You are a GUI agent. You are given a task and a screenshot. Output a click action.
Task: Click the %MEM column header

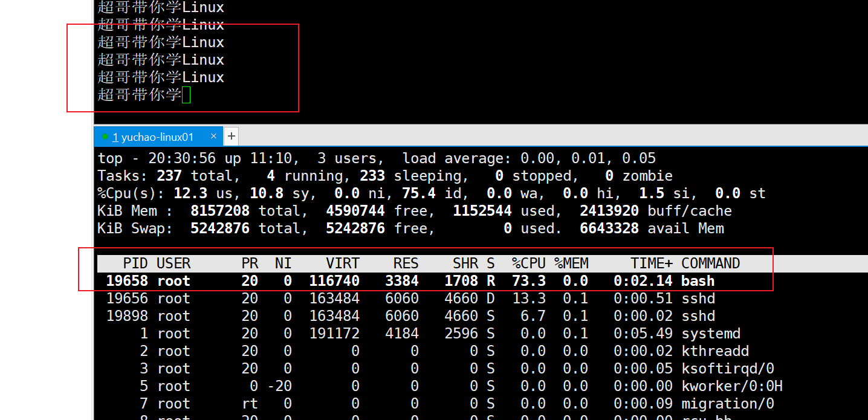point(571,263)
